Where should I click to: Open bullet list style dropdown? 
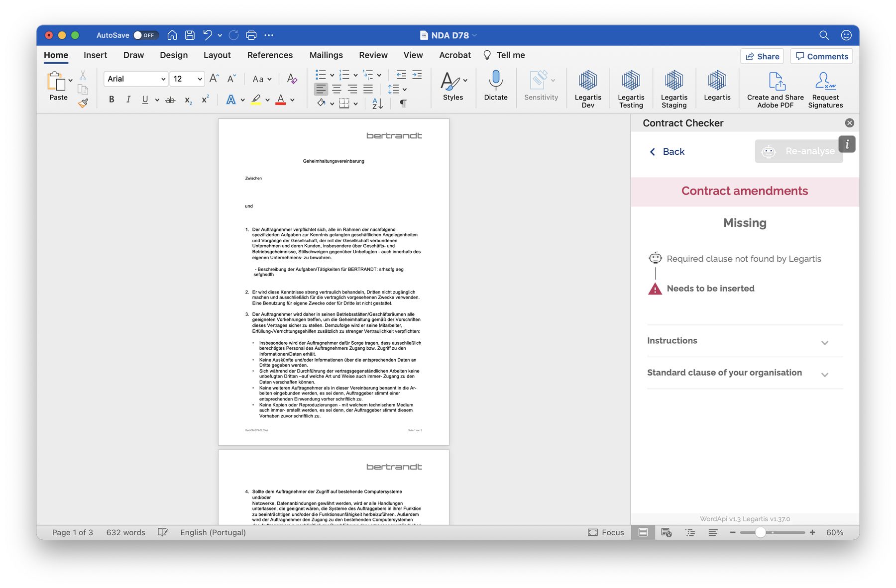pos(332,75)
